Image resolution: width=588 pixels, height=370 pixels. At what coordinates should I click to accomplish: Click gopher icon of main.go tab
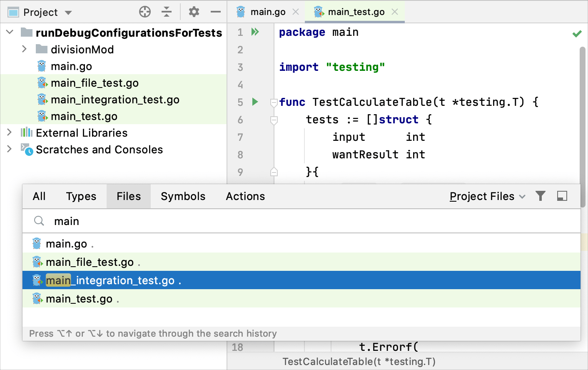[241, 12]
